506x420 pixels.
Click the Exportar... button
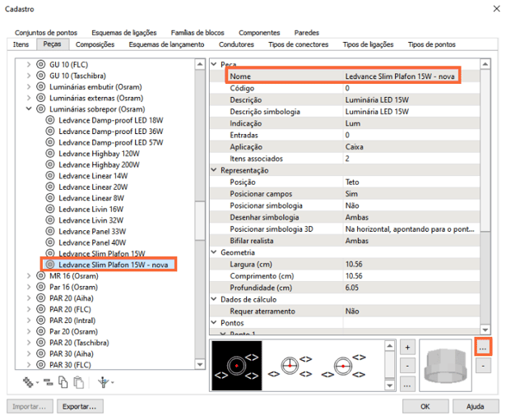pos(81,406)
